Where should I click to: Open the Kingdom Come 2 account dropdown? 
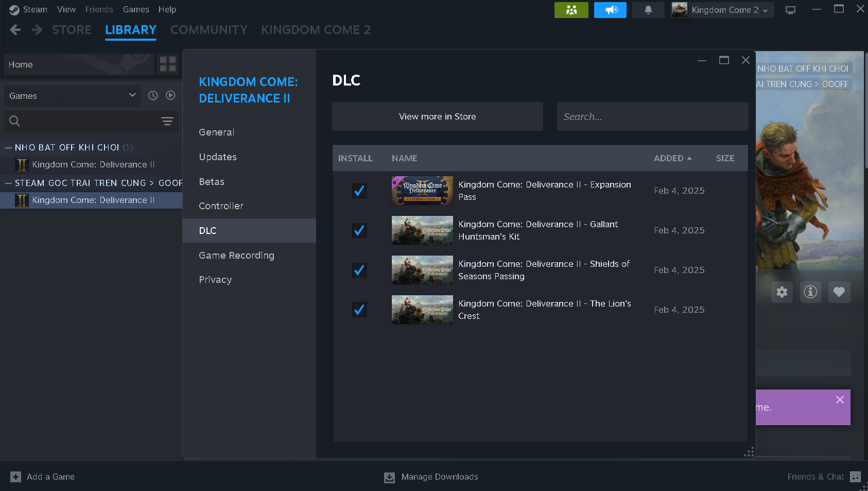click(x=730, y=10)
